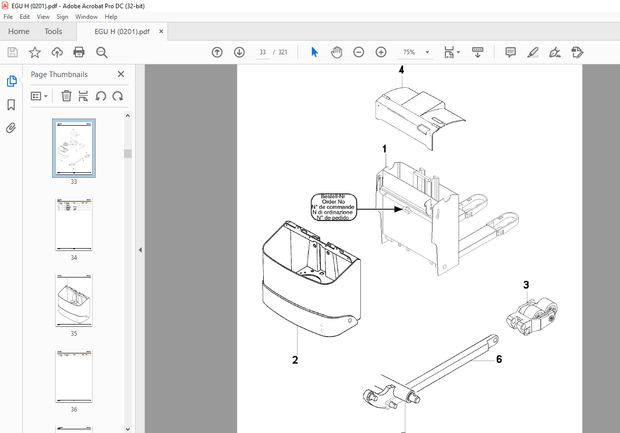
Task: Click the Home tab button
Action: [x=19, y=31]
